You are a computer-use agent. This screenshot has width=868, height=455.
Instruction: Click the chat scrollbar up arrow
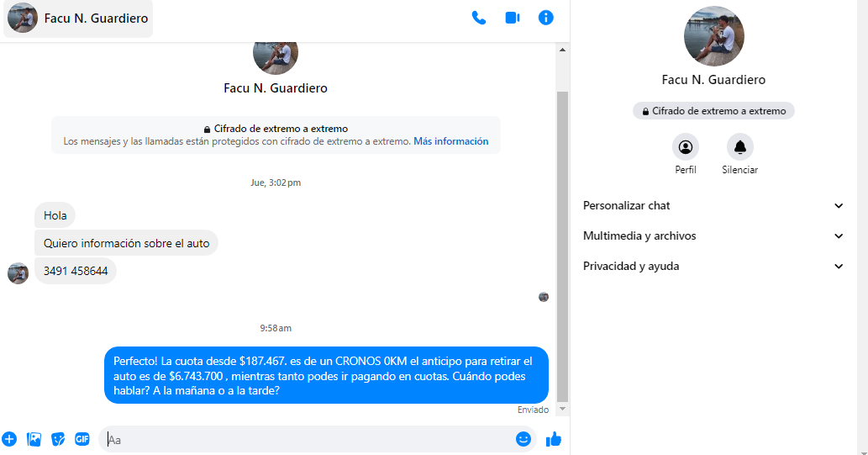point(562,50)
